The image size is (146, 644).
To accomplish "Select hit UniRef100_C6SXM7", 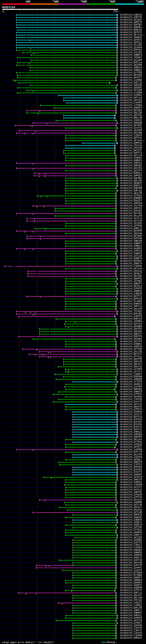I will 131,53.
